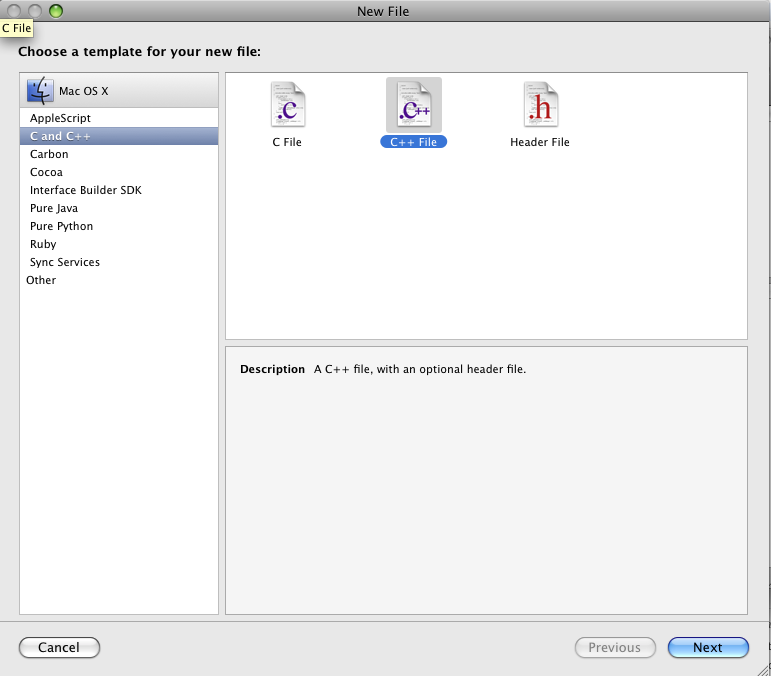The height and width of the screenshot is (676, 771).
Task: Select the Pure Python category
Action: (x=61, y=226)
